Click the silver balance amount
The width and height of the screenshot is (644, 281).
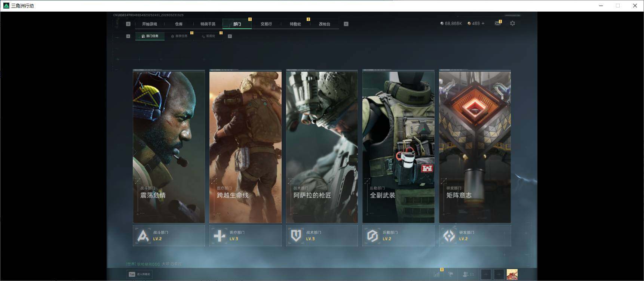tap(453, 24)
